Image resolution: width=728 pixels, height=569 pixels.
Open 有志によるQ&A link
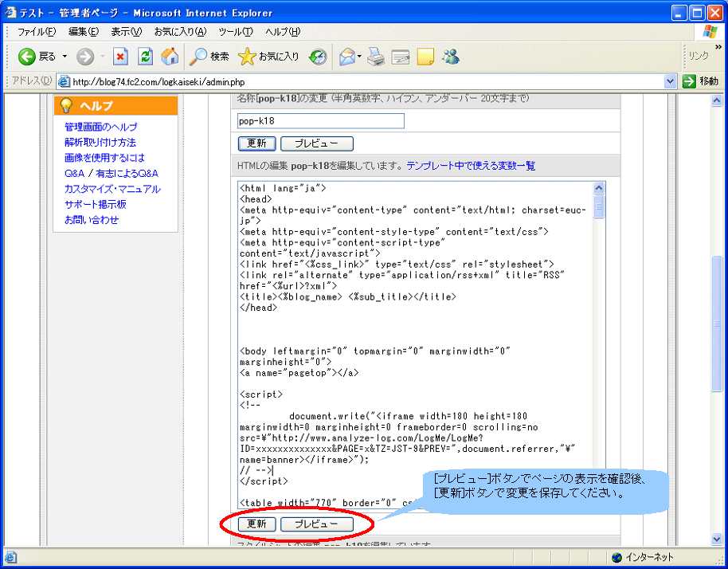pyautogui.click(x=127, y=173)
